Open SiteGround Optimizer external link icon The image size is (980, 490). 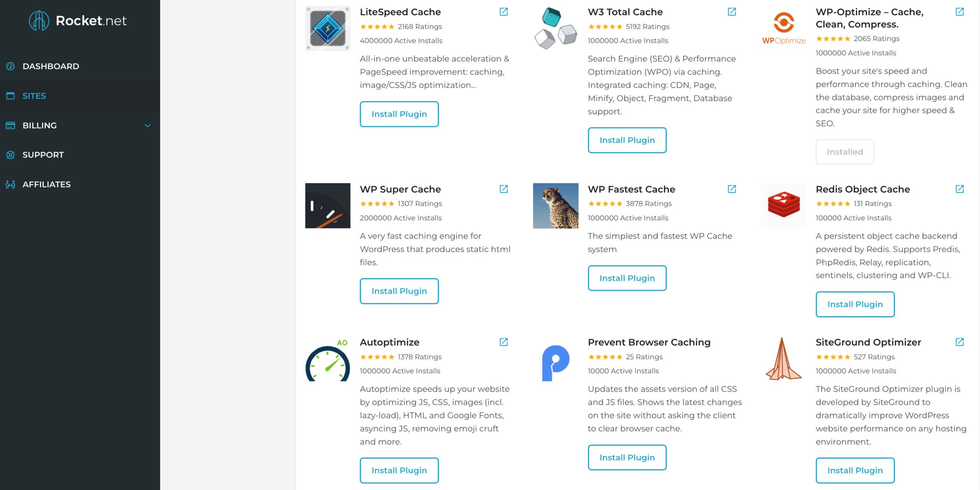(960, 342)
